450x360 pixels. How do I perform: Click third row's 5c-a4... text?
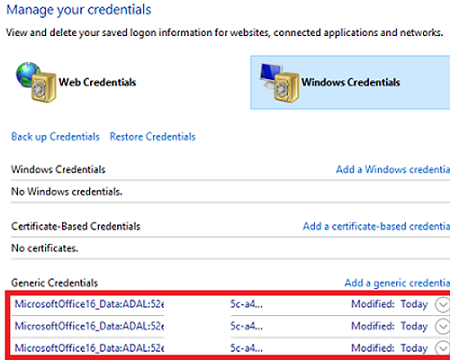246,348
